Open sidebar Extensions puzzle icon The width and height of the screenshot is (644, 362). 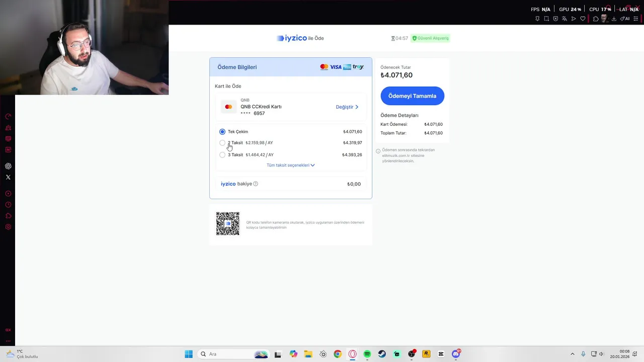click(8, 216)
